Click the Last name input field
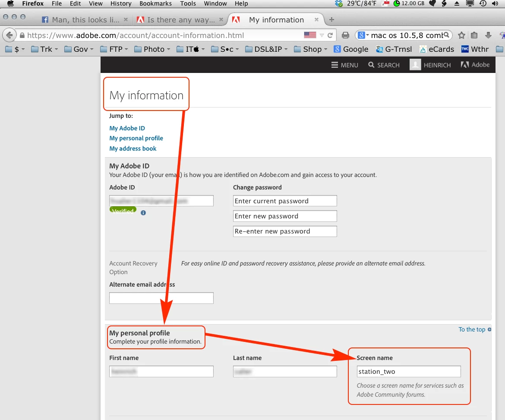 click(x=285, y=371)
